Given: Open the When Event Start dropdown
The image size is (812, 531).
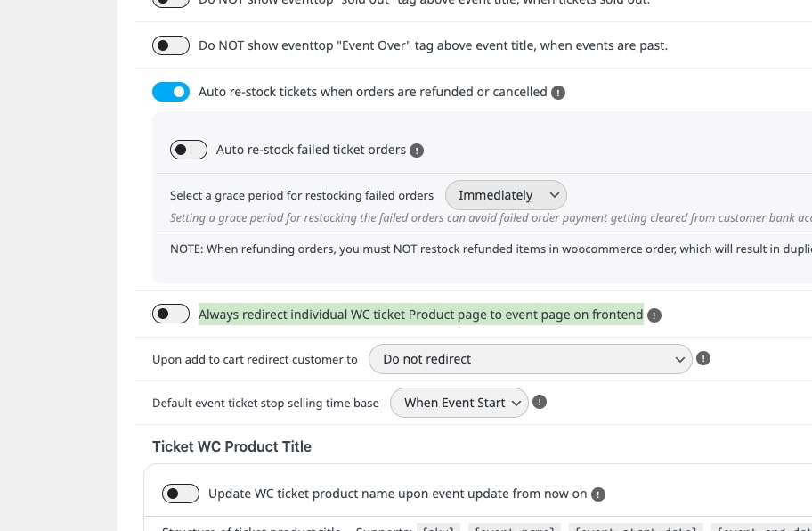Looking at the screenshot, I should (x=459, y=403).
